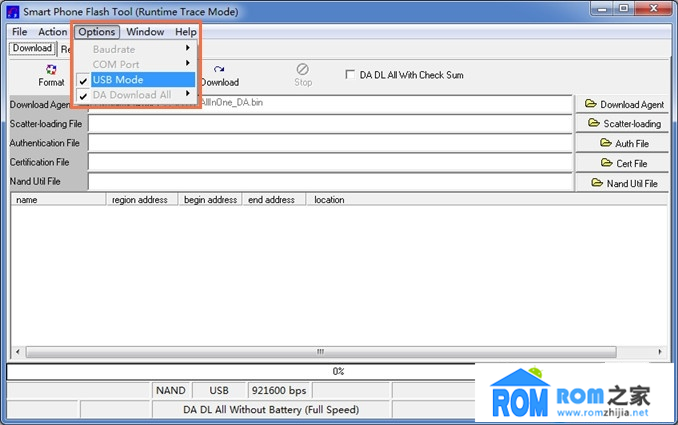Click the Cert File button label
The height and width of the screenshot is (425, 678).
(x=632, y=163)
